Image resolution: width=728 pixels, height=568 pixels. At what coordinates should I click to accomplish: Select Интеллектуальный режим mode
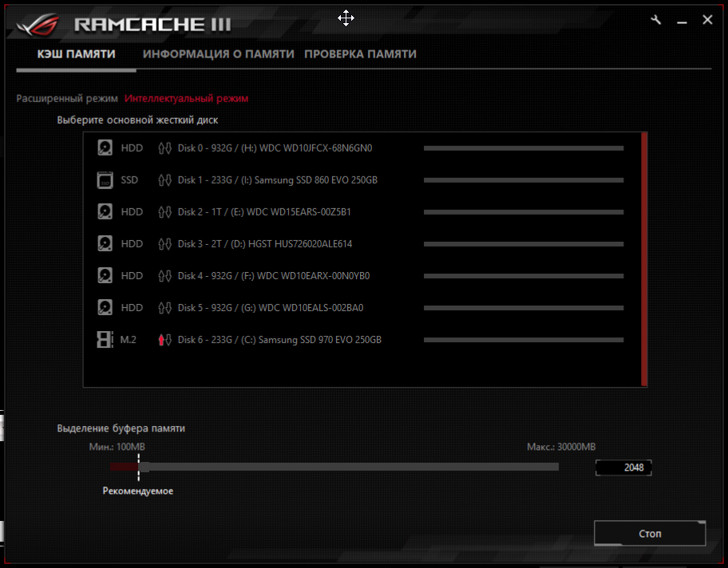(186, 98)
